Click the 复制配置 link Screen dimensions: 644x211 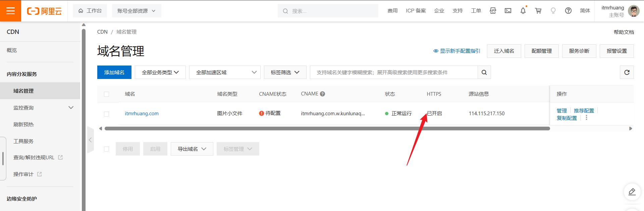click(567, 118)
